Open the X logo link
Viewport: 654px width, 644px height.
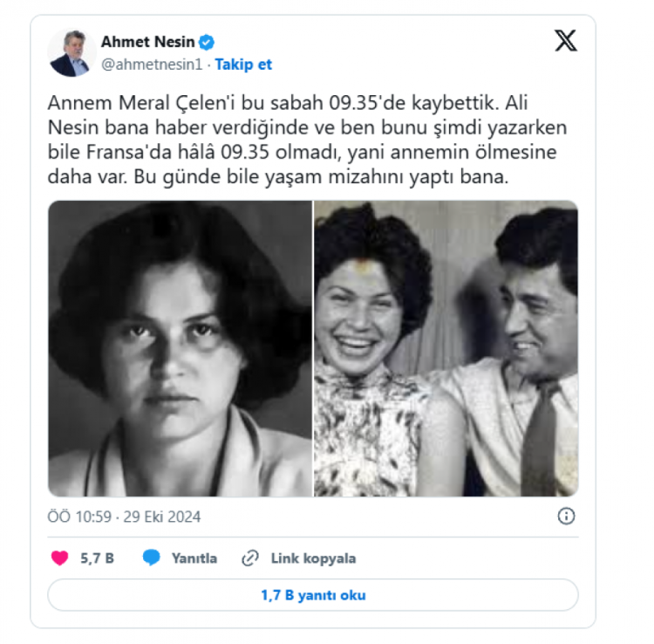click(x=566, y=41)
